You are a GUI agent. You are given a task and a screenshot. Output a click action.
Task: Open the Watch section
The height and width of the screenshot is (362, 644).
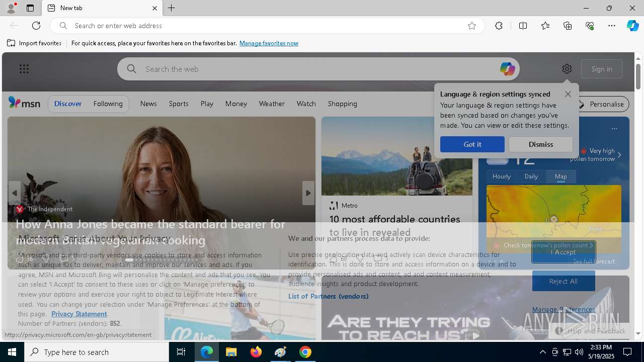pyautogui.click(x=306, y=104)
